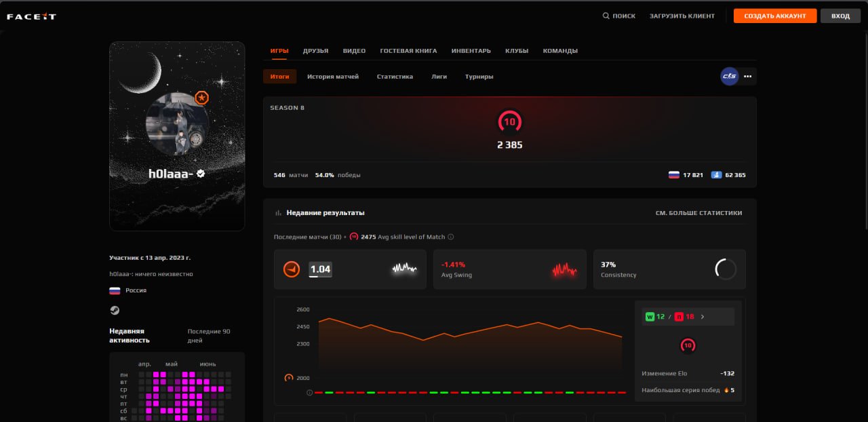868x422 pixels.
Task: Open the ИНВЕНТАРЬ tab
Action: 471,51
